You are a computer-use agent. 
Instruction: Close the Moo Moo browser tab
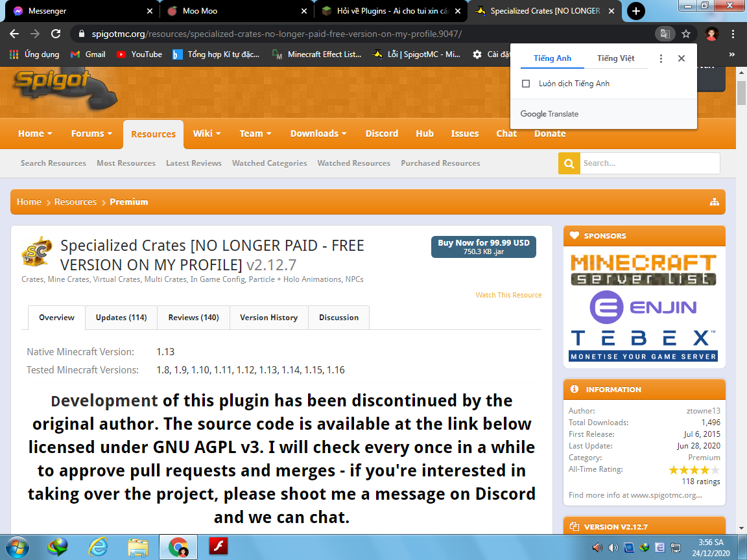pyautogui.click(x=304, y=11)
